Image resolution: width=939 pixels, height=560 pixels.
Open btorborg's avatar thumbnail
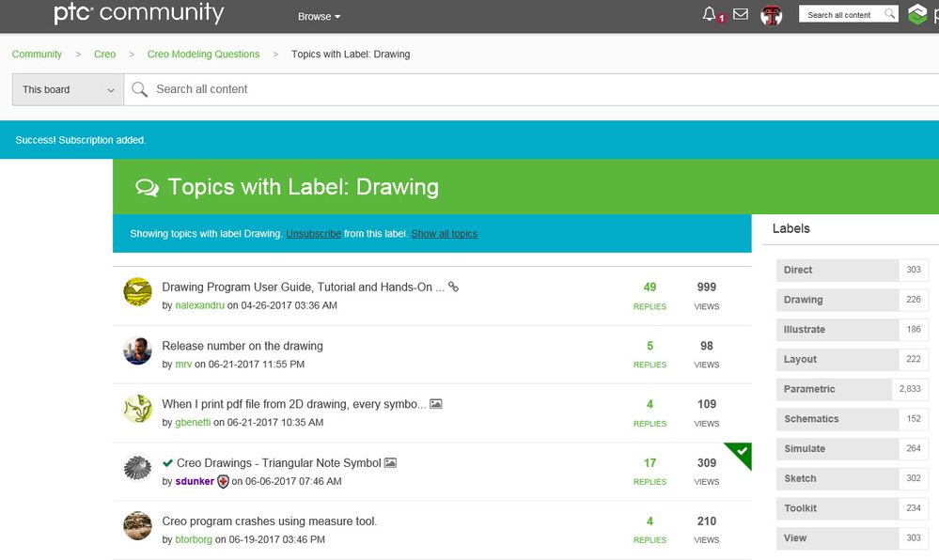click(138, 525)
